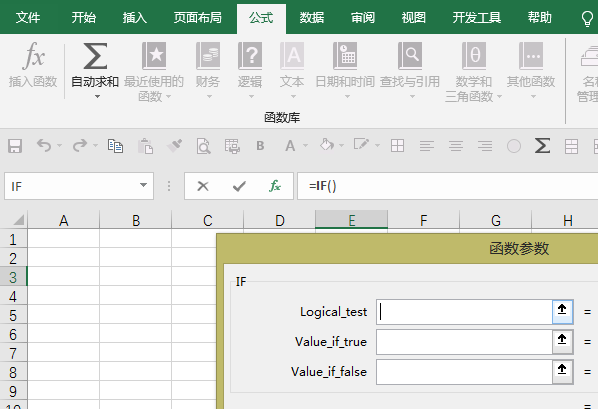Click the Font Color A icon
The image size is (598, 409).
pyautogui.click(x=290, y=146)
